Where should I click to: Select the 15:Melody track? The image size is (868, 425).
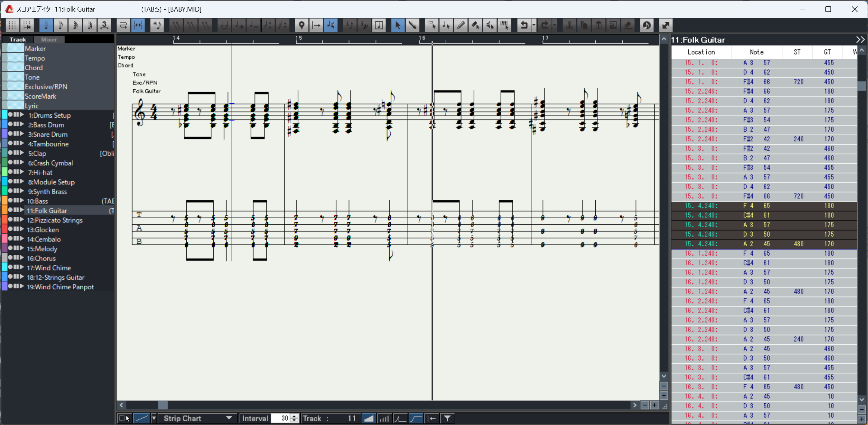click(42, 249)
